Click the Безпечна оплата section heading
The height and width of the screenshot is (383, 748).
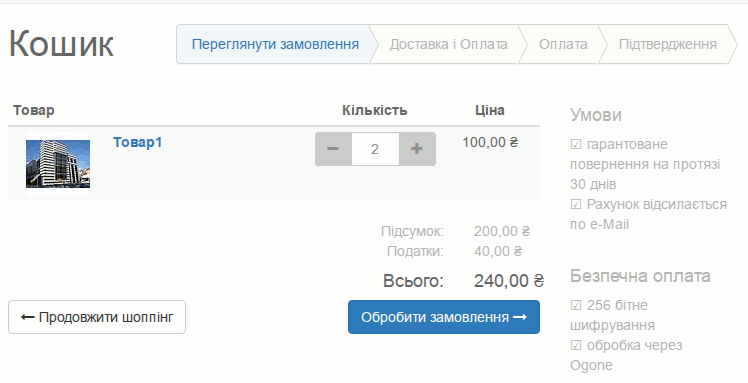pos(640,276)
